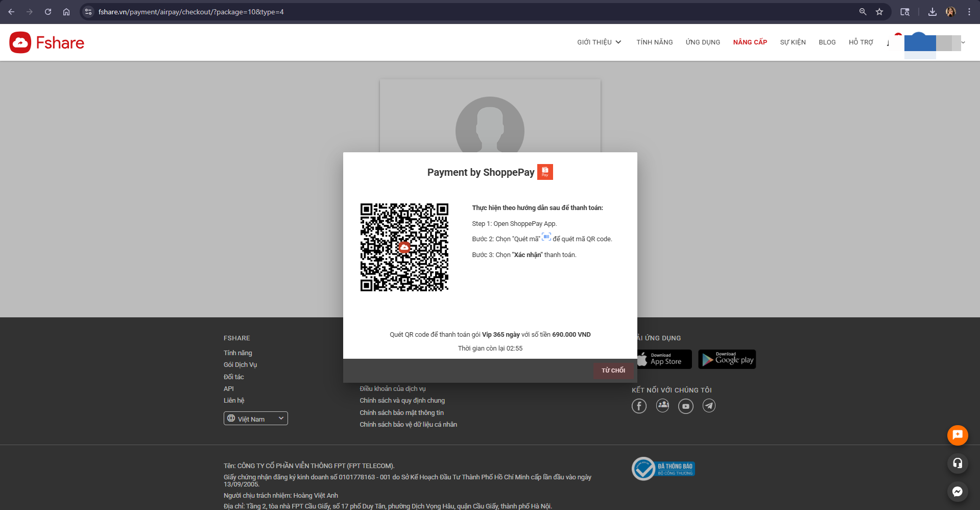
Task: Click the ShopeePay logo in the payment dialog
Action: 545,172
